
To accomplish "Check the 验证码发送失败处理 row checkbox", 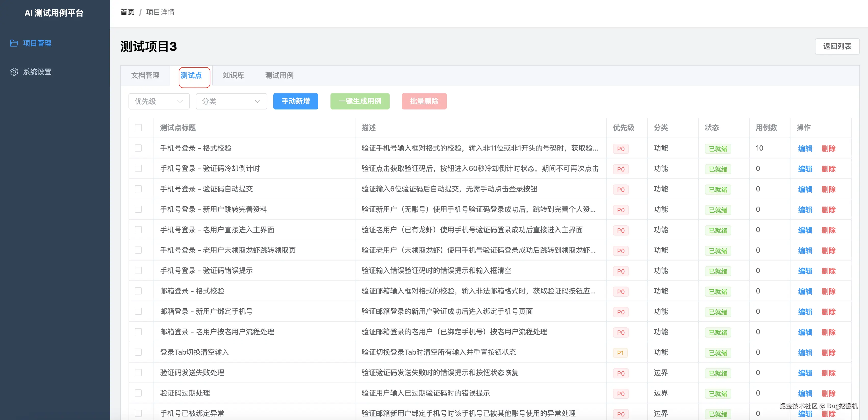I will (138, 373).
